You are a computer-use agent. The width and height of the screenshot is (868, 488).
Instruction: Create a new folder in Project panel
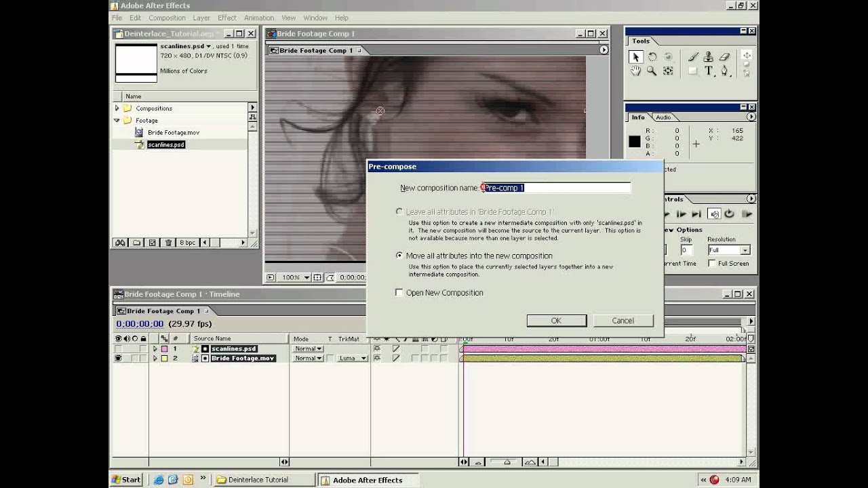point(136,243)
